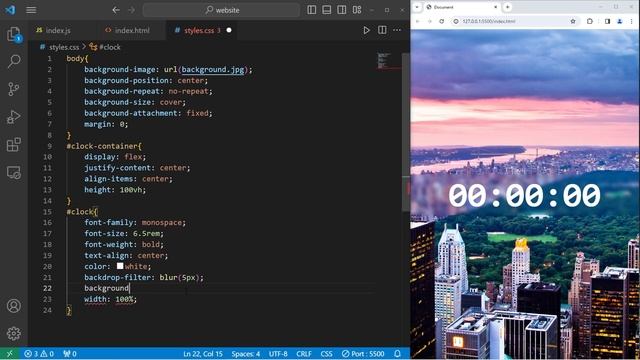Change indentation via Spaces: 4
Image resolution: width=640 pixels, height=360 pixels.
click(246, 353)
